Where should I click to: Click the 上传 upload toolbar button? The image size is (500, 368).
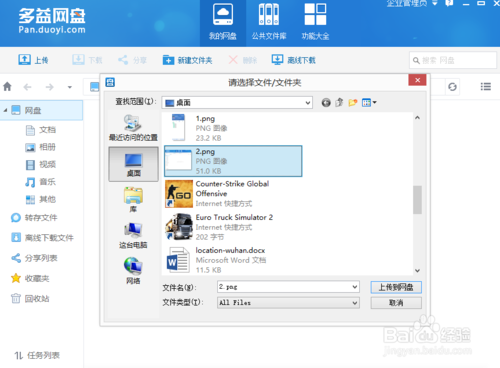coord(33,60)
